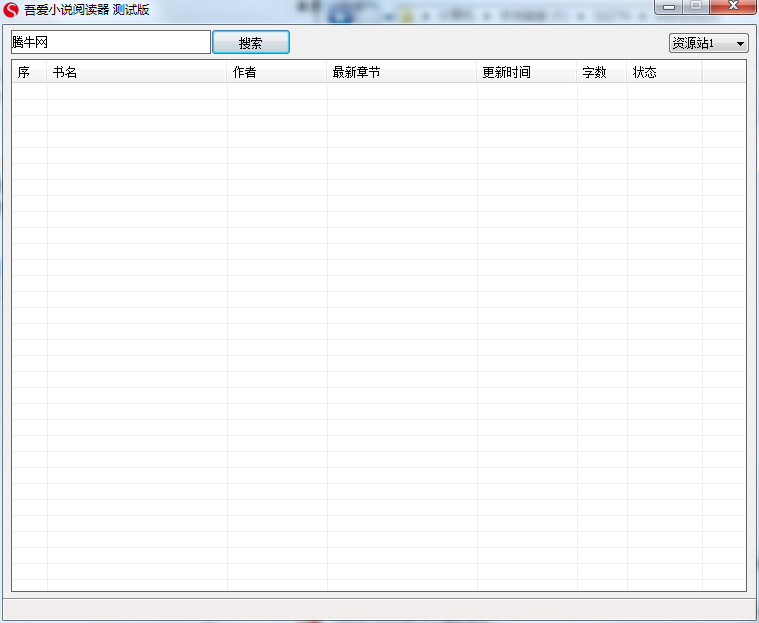This screenshot has height=623, width=759.
Task: Open the 资源站1 source dropdown
Action: pos(709,43)
